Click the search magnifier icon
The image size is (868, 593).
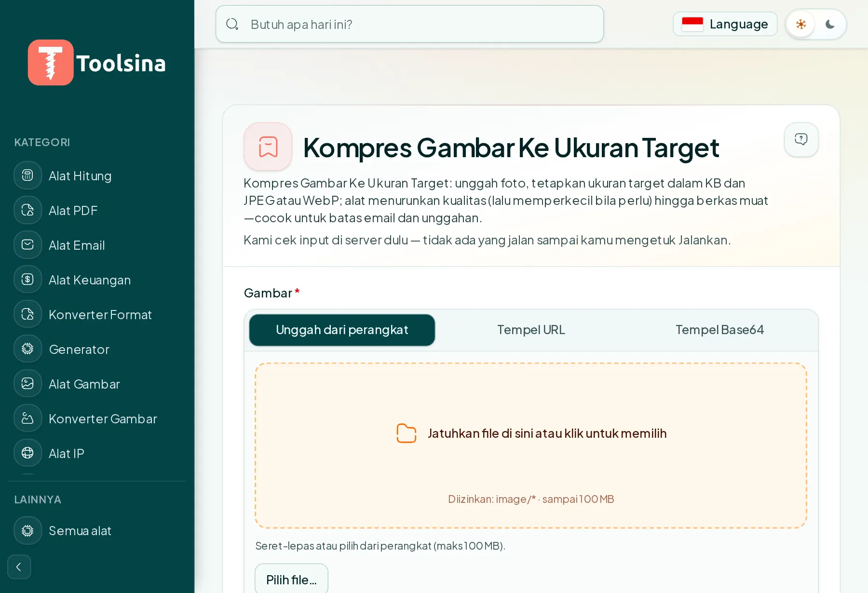(232, 24)
